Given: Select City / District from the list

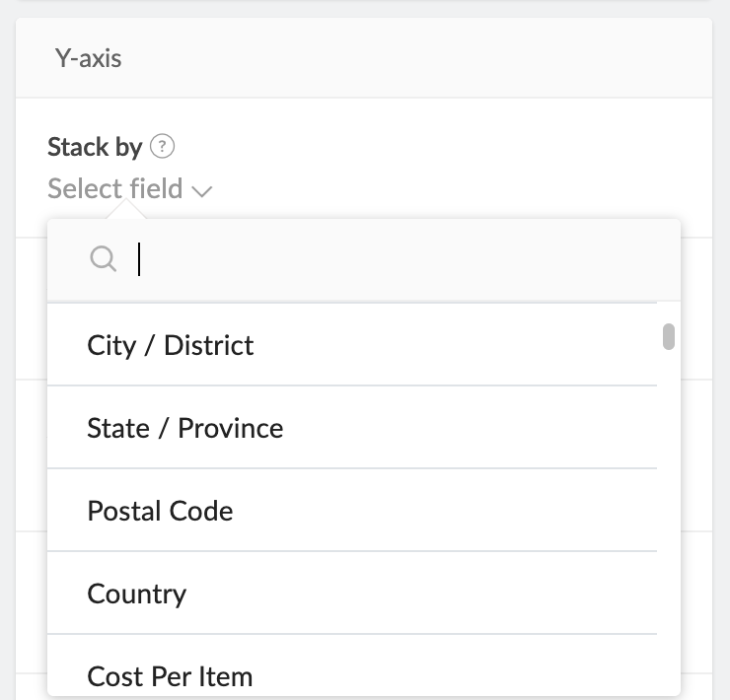Looking at the screenshot, I should click(171, 345).
